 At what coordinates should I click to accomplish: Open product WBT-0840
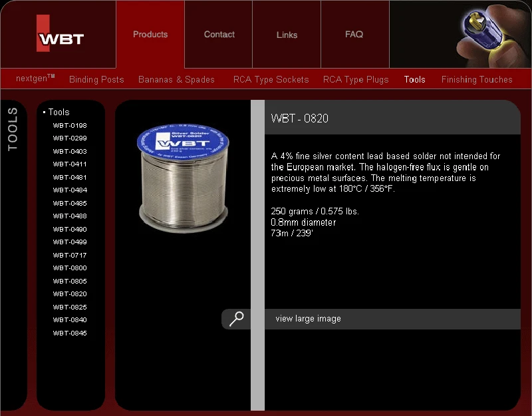point(70,320)
